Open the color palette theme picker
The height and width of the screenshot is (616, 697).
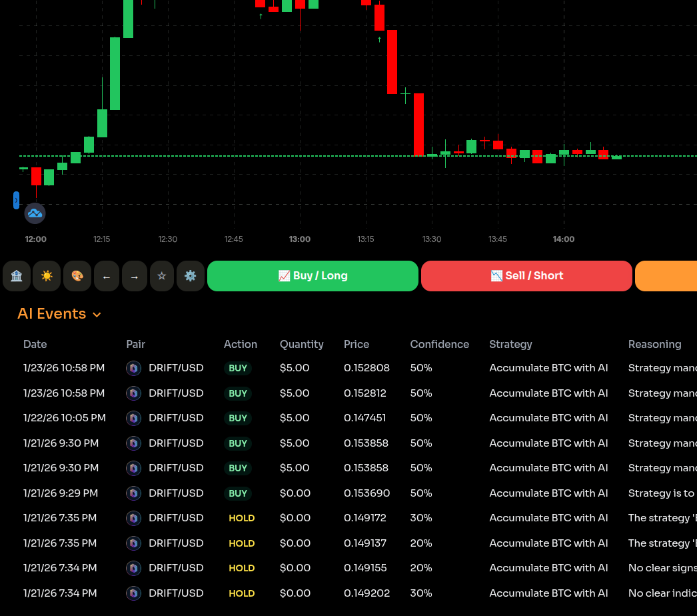click(77, 276)
